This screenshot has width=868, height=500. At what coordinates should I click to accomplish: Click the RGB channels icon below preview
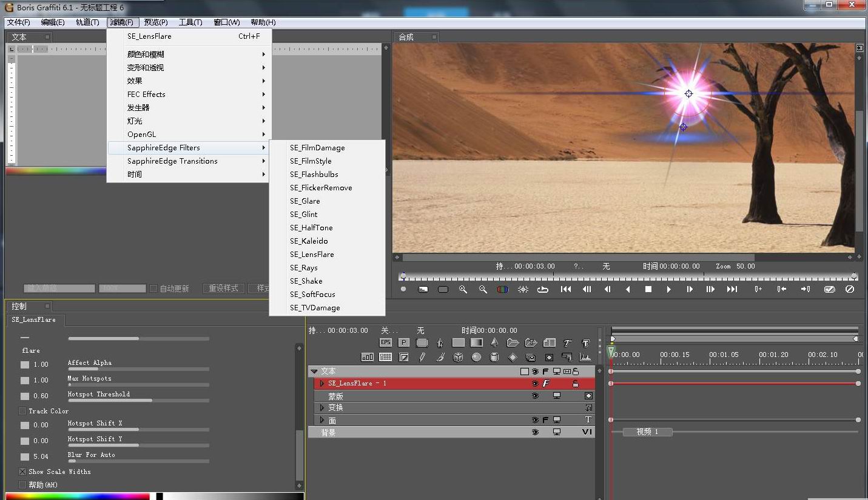point(503,289)
